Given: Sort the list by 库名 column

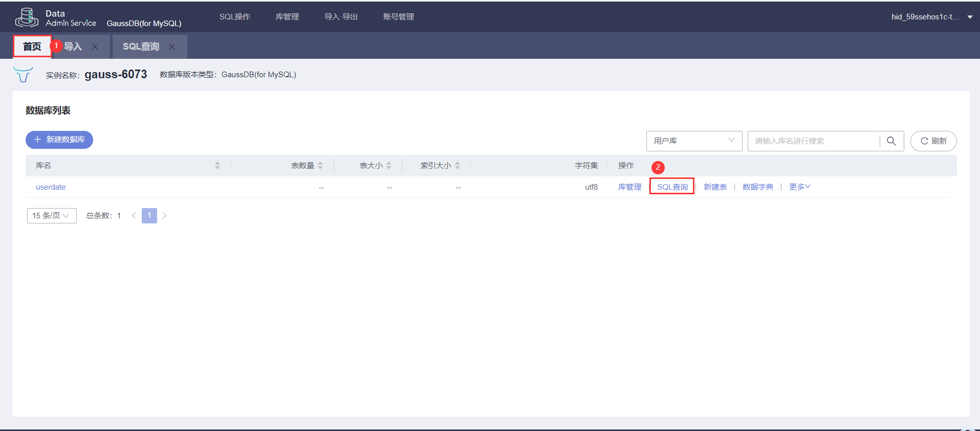Looking at the screenshot, I should [217, 166].
